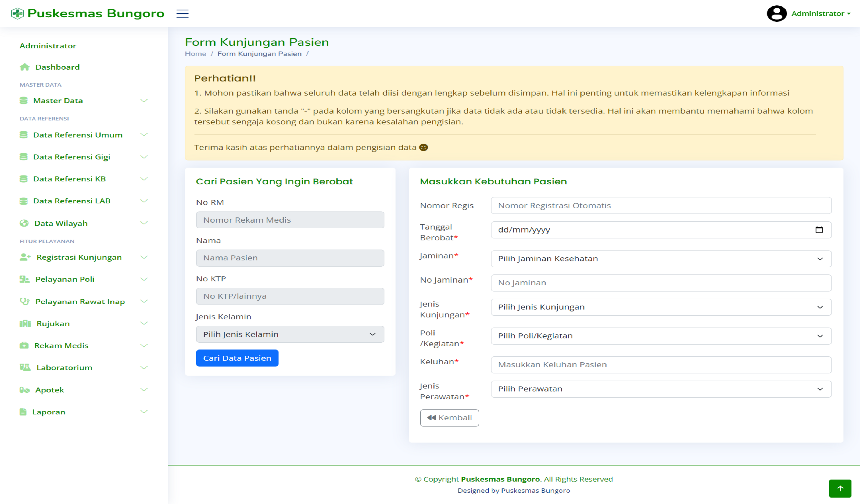860x504 pixels.
Task: Click the Cari Data Pasien button
Action: click(237, 358)
